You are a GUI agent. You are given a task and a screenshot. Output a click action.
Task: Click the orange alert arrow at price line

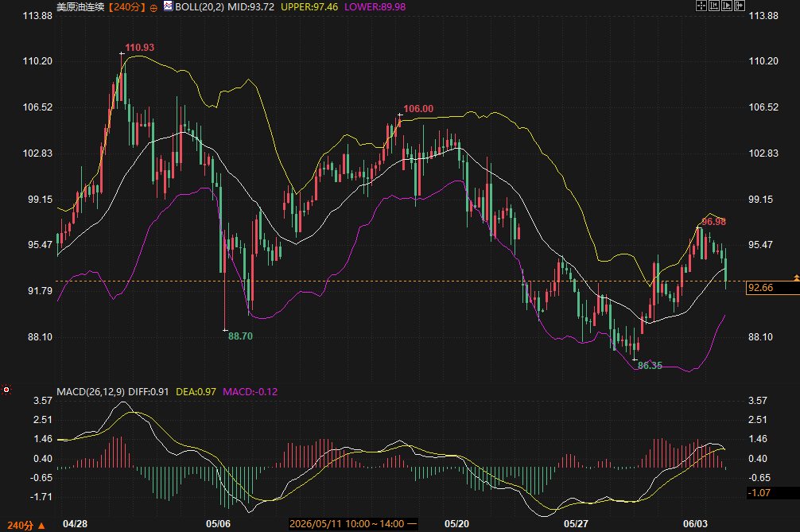[796, 278]
